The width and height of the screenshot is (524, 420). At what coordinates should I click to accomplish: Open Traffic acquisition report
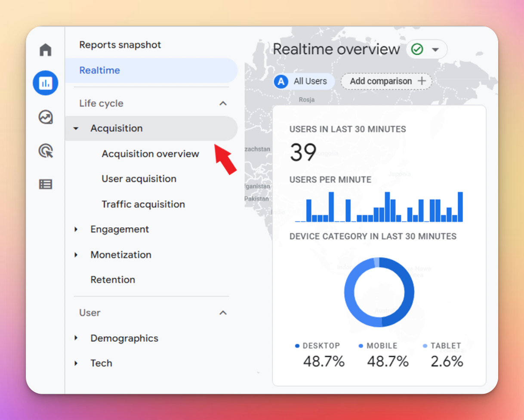143,204
